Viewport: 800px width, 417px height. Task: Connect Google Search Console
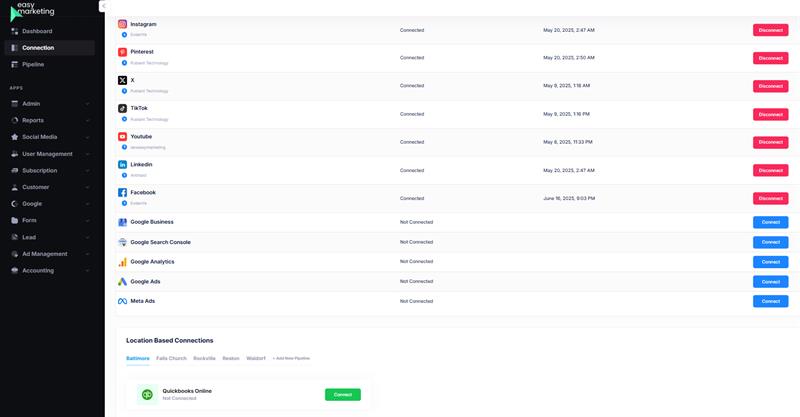click(770, 242)
